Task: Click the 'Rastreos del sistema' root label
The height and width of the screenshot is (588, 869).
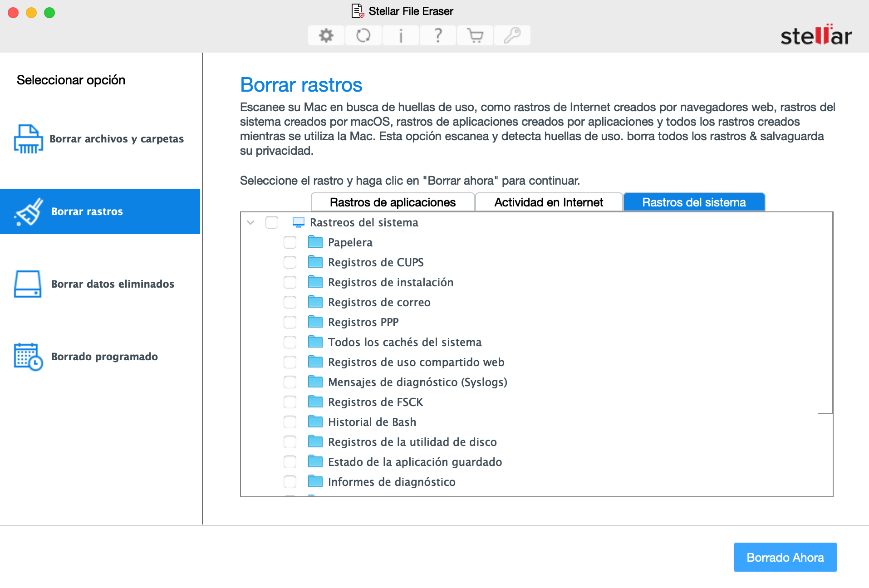Action: pos(364,222)
